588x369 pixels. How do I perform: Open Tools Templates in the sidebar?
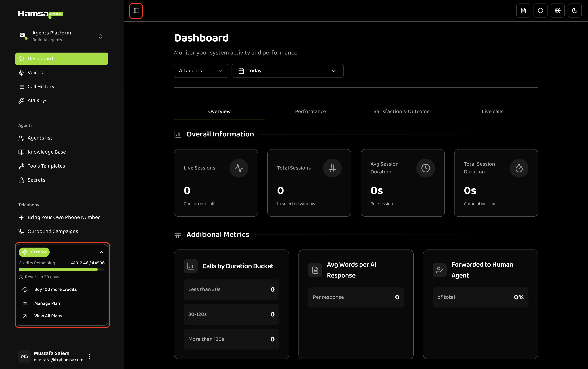(46, 166)
